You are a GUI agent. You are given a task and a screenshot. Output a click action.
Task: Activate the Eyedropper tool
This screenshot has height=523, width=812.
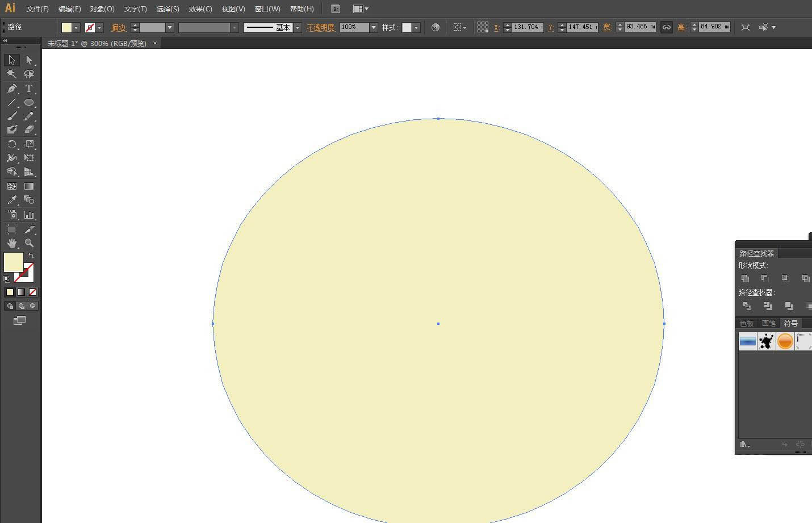click(11, 200)
